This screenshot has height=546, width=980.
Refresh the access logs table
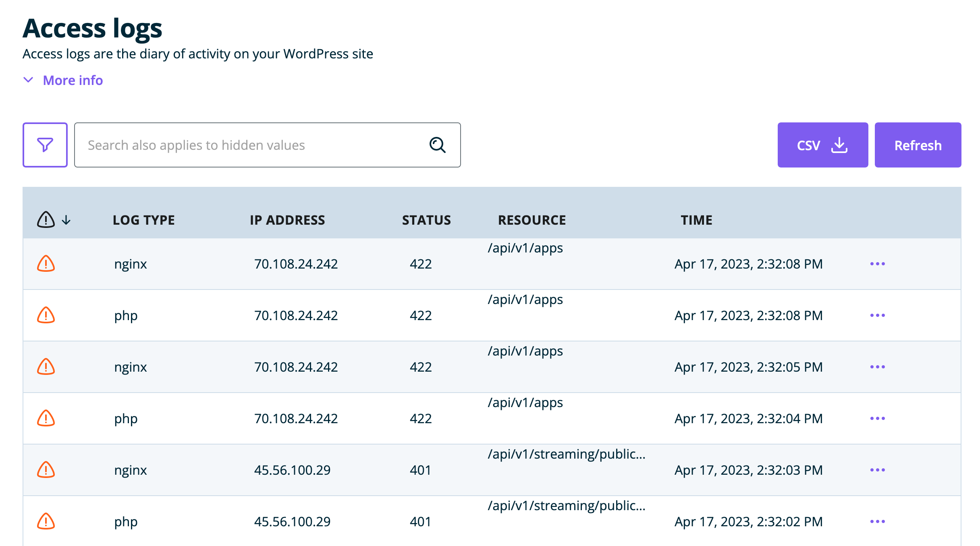(x=918, y=145)
